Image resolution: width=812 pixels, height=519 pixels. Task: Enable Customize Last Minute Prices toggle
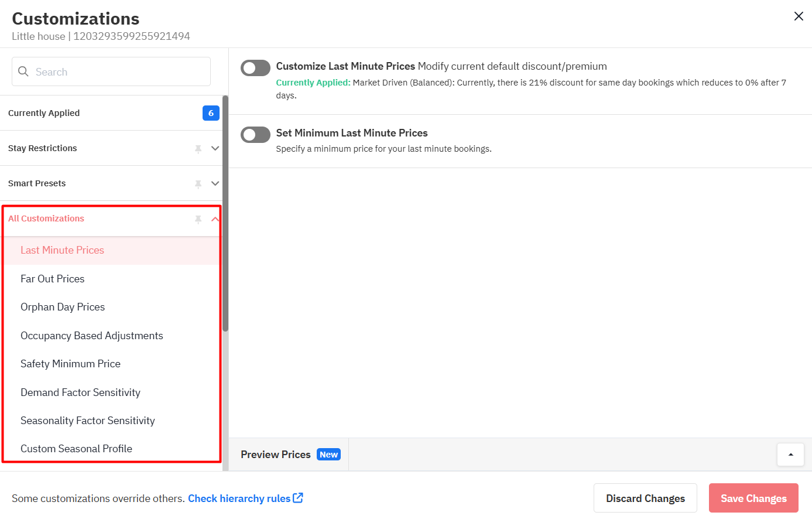pos(256,68)
